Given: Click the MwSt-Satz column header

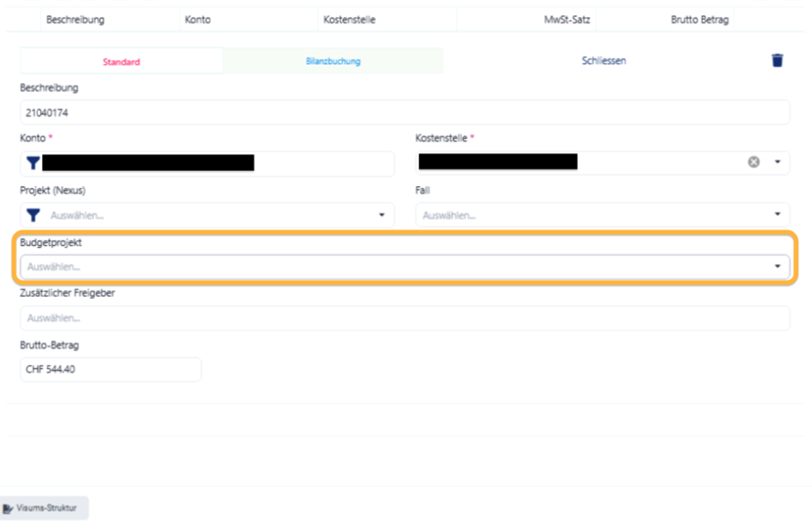Looking at the screenshot, I should (567, 20).
